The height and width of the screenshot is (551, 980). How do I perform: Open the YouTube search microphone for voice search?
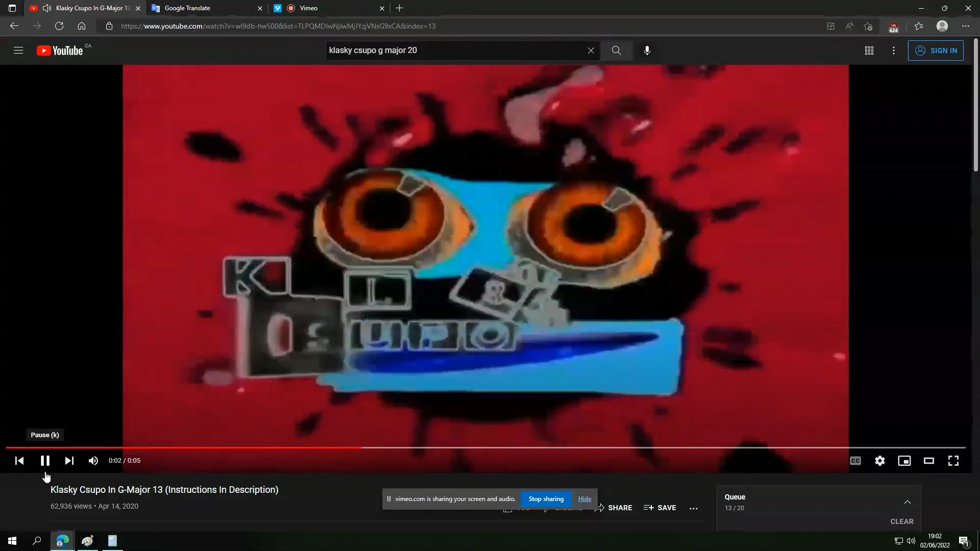[x=647, y=51]
